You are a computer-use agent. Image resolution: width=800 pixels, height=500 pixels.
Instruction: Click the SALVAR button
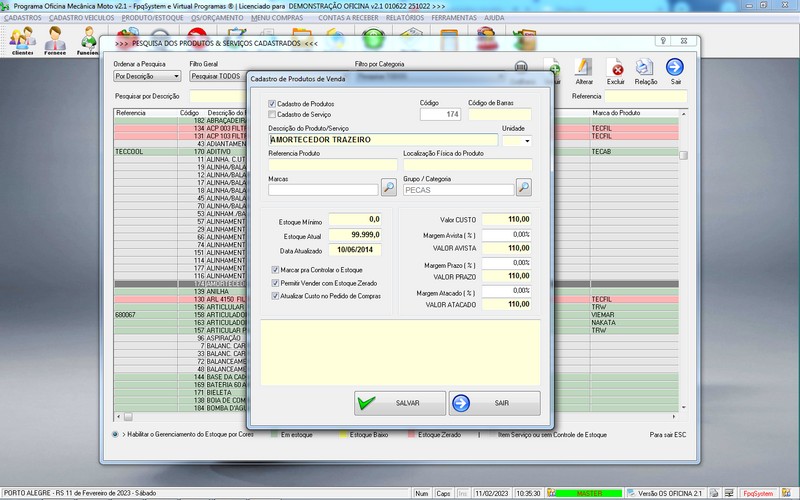click(x=399, y=403)
